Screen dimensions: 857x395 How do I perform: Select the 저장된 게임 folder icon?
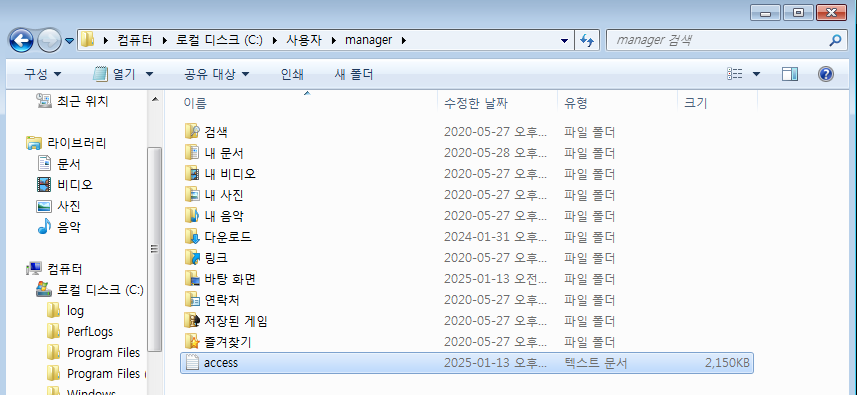(192, 321)
